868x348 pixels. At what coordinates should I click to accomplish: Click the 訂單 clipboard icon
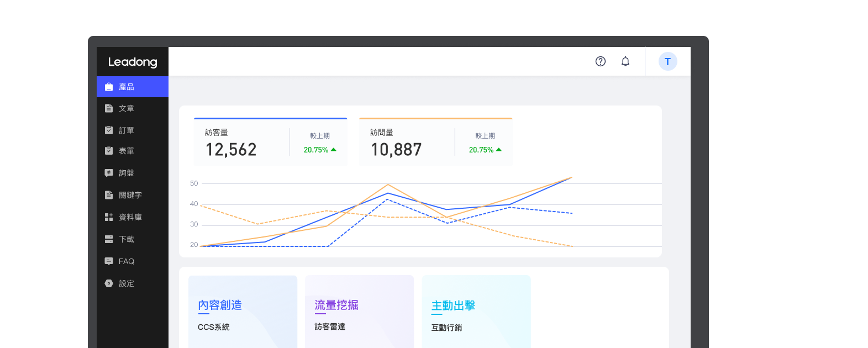tap(109, 130)
